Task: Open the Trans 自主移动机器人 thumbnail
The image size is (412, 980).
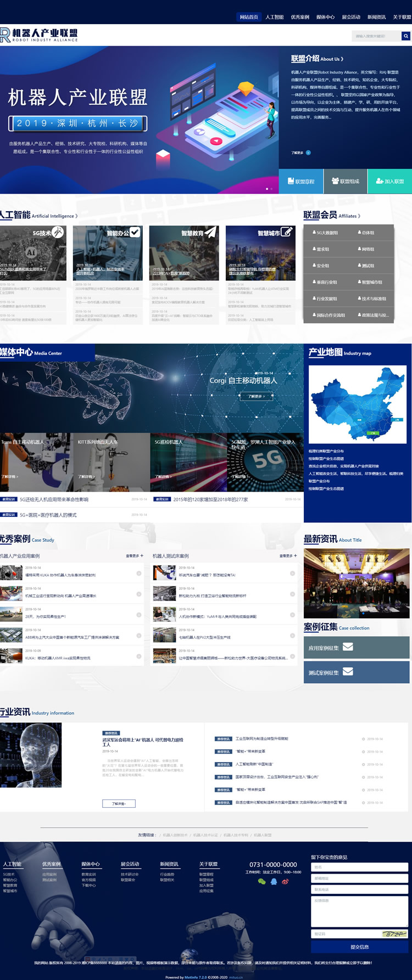Action: [x=36, y=462]
